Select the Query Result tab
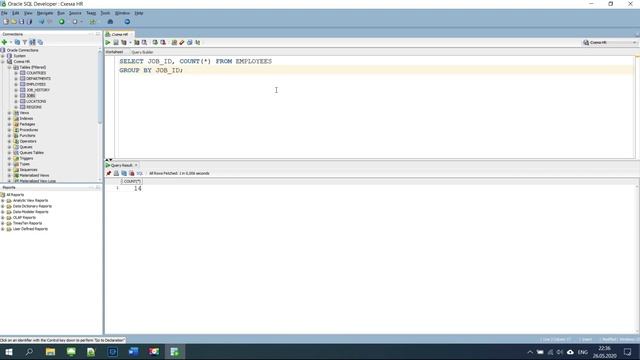Image resolution: width=640 pixels, height=360 pixels. point(121,165)
